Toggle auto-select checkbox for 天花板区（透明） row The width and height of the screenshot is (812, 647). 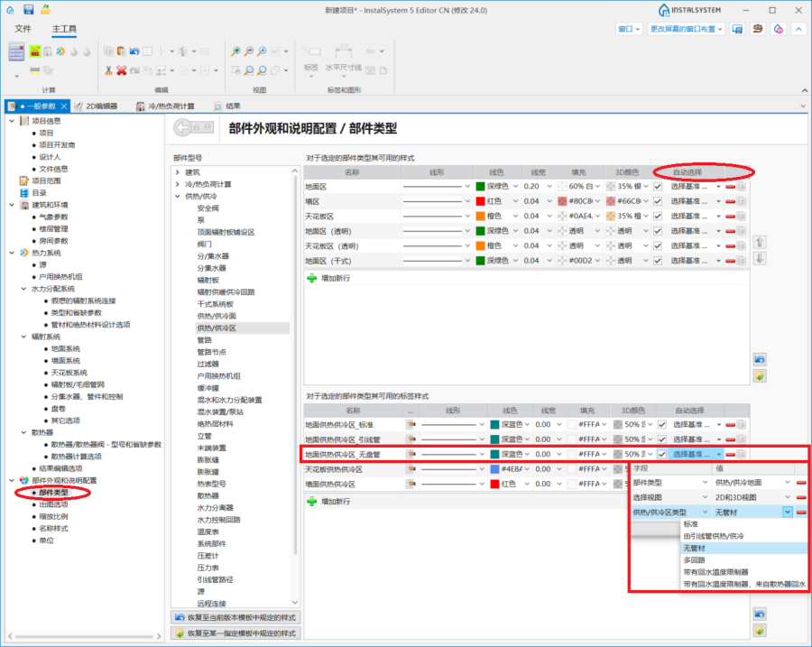coord(658,246)
